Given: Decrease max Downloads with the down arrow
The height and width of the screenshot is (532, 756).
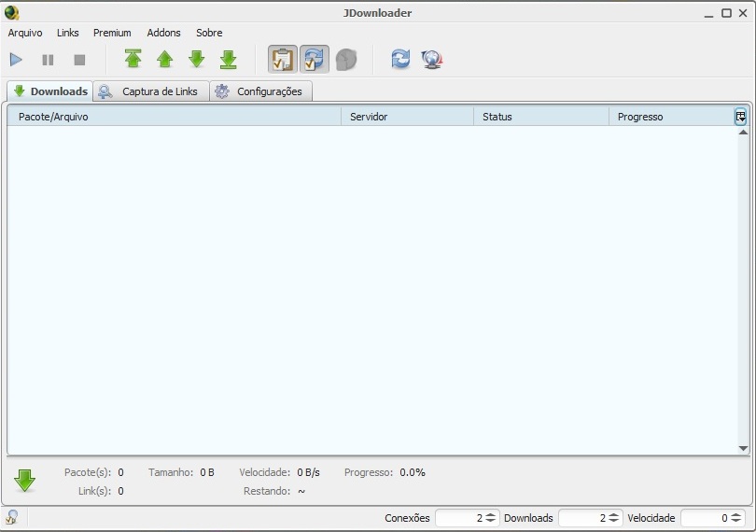Looking at the screenshot, I should [x=614, y=521].
